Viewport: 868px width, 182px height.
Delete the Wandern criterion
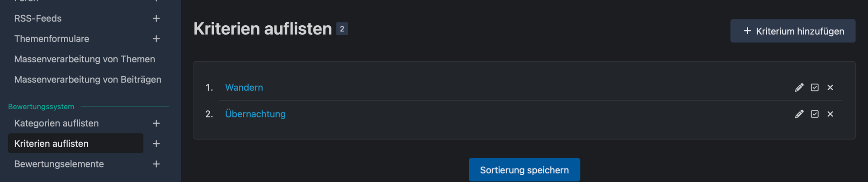[x=830, y=88]
